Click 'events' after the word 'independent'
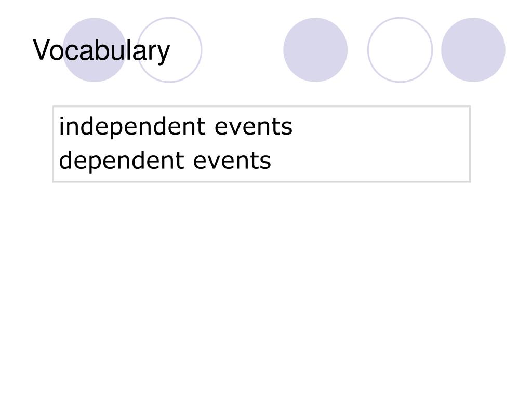 pyautogui.click(x=254, y=128)
